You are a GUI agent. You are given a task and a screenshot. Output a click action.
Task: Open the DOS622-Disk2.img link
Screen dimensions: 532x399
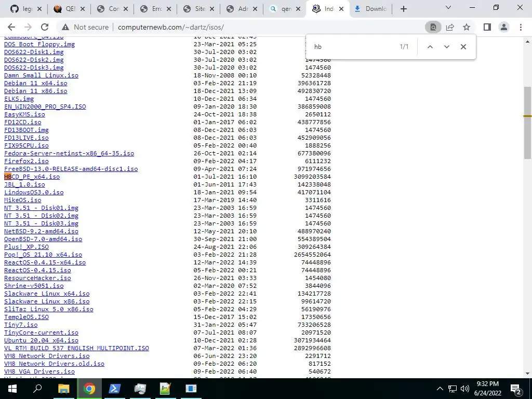pyautogui.click(x=34, y=60)
